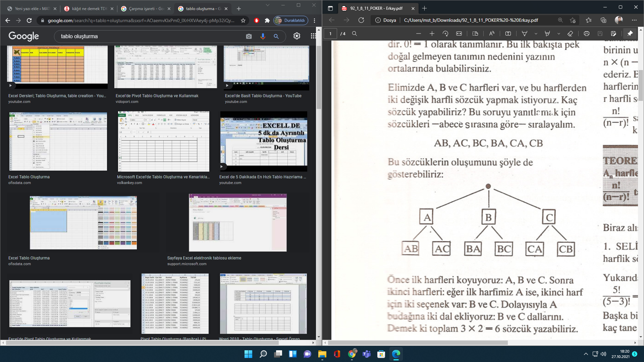This screenshot has height=362, width=644.
Task: Add PDF page to Edge favorites
Action: click(x=573, y=20)
